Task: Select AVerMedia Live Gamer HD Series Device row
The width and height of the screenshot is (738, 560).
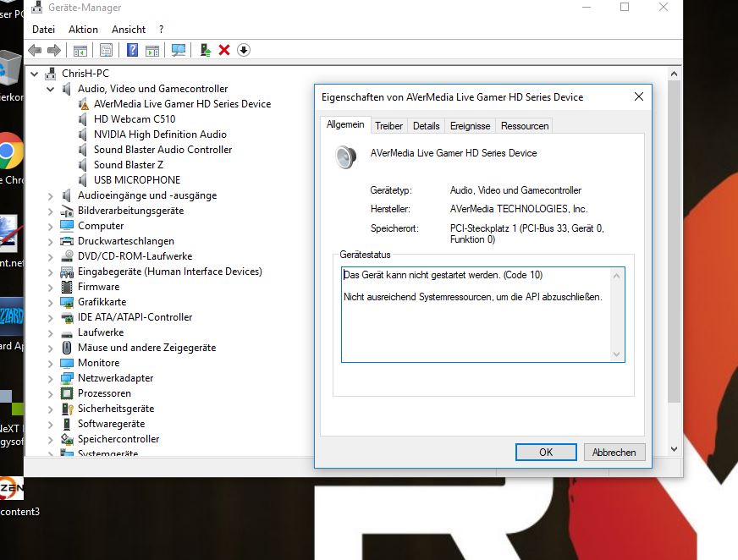Action: 183,104
